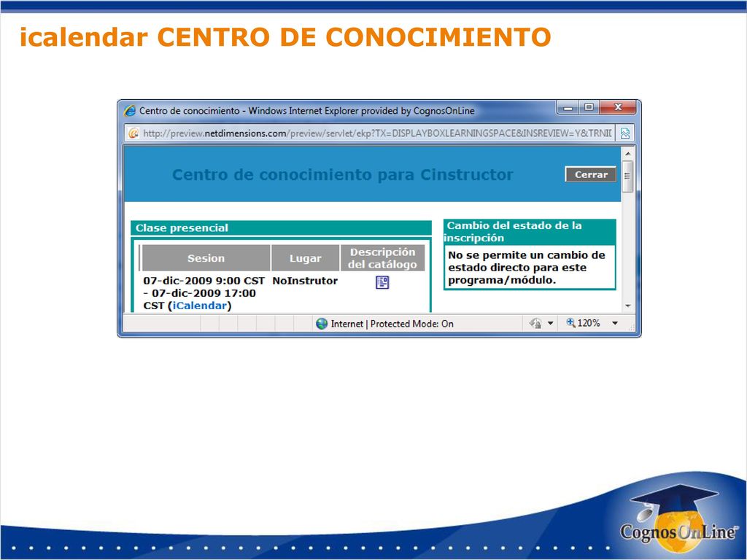Click the 120% zoom level control
The image size is (747, 560).
coord(583,323)
